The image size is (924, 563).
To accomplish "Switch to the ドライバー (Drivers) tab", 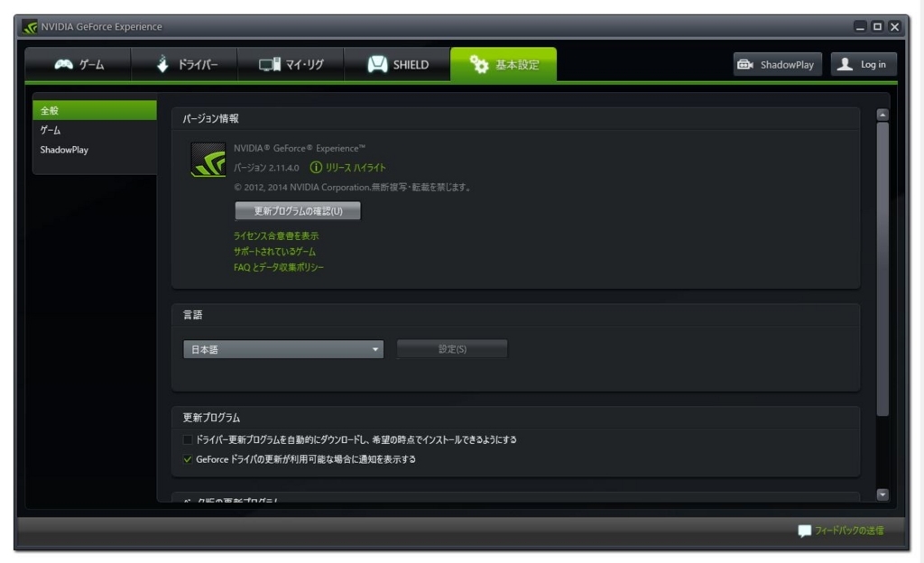I will (184, 65).
